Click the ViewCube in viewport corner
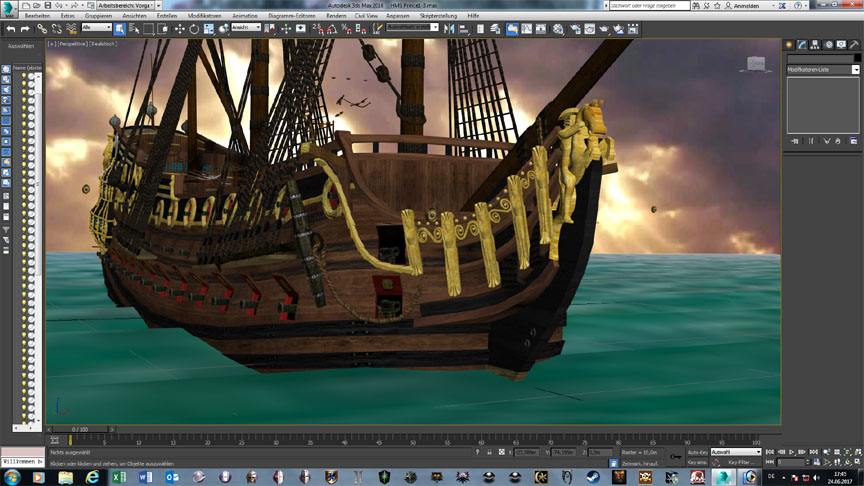 (x=756, y=64)
